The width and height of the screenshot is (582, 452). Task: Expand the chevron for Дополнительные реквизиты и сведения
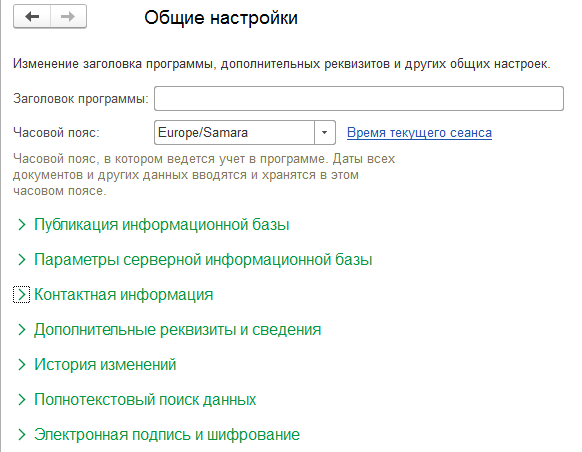(x=22, y=330)
